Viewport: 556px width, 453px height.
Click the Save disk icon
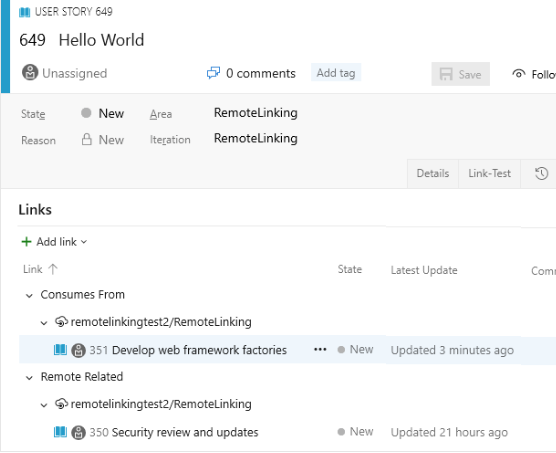(x=446, y=74)
